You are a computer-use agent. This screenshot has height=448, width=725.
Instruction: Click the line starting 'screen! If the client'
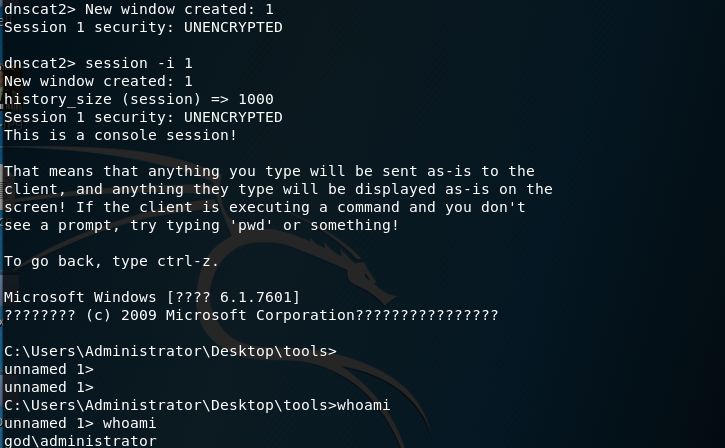click(264, 207)
